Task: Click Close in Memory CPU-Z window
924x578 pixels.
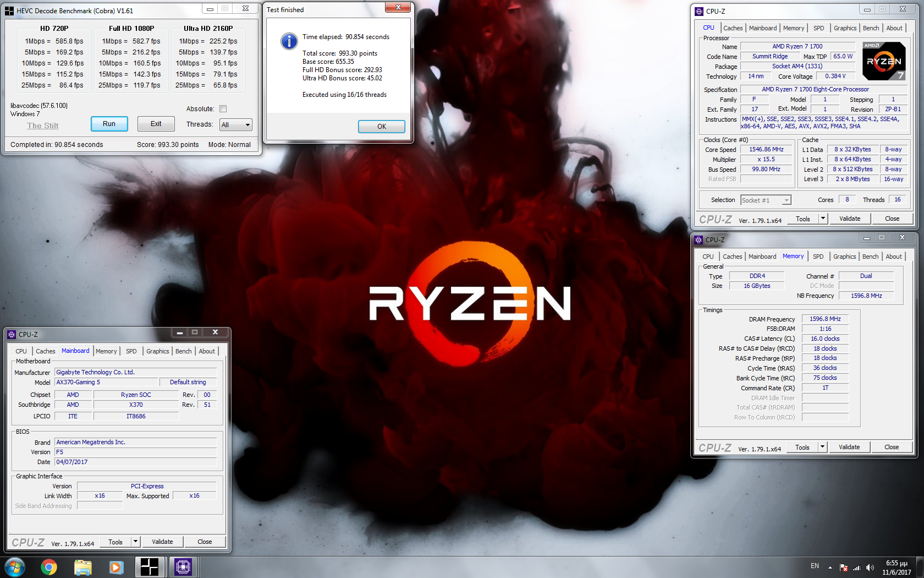Action: pos(892,447)
